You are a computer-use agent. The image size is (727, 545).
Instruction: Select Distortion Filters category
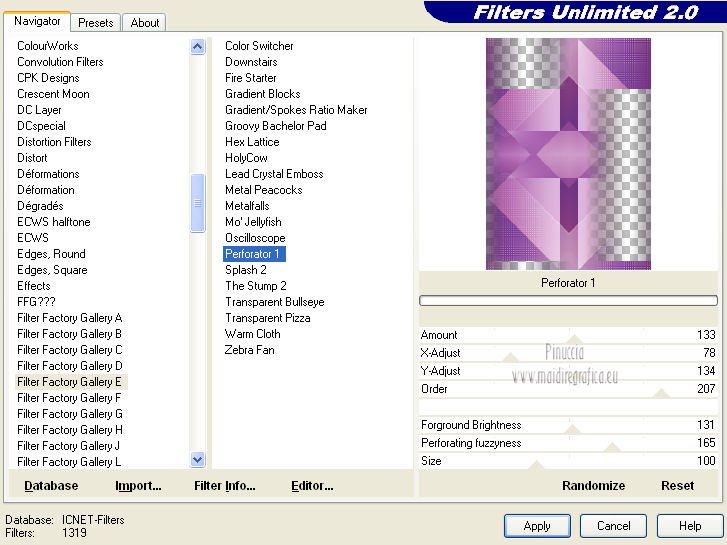(54, 142)
